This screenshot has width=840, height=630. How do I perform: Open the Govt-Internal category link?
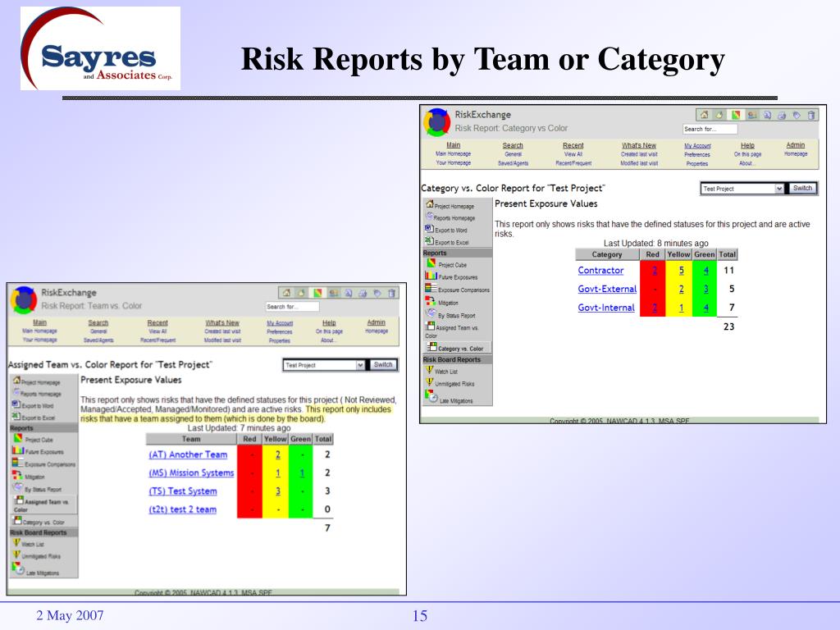pyautogui.click(x=606, y=308)
